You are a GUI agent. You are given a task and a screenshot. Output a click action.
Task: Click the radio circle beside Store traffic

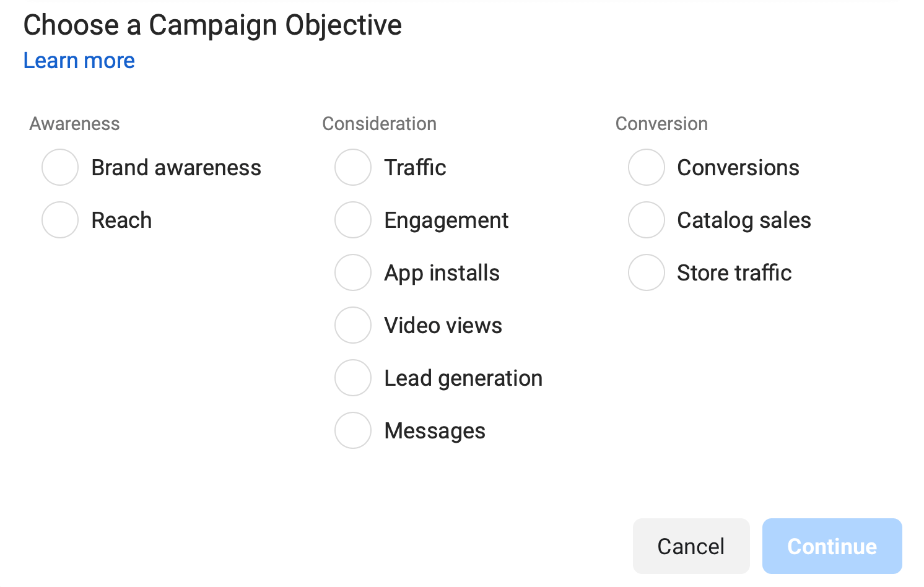647,272
